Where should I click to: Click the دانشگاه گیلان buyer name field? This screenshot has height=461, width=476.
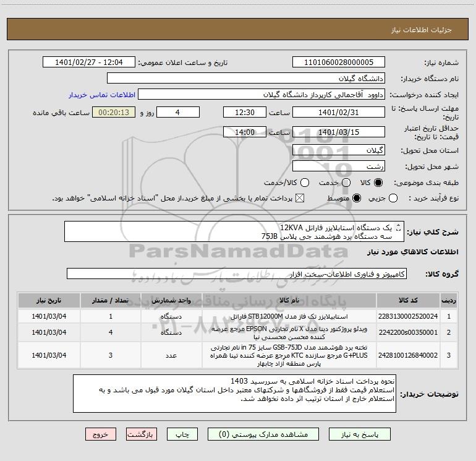click(246, 79)
